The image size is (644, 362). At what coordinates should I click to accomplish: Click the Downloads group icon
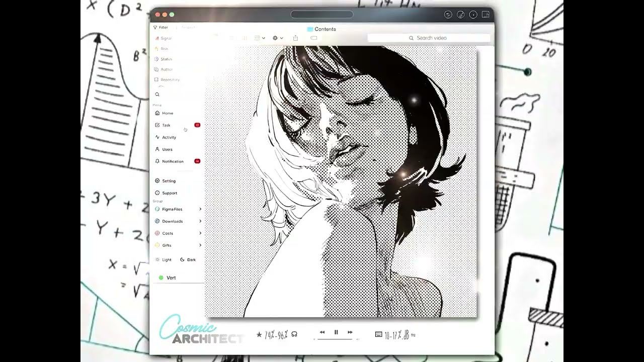coord(157,221)
